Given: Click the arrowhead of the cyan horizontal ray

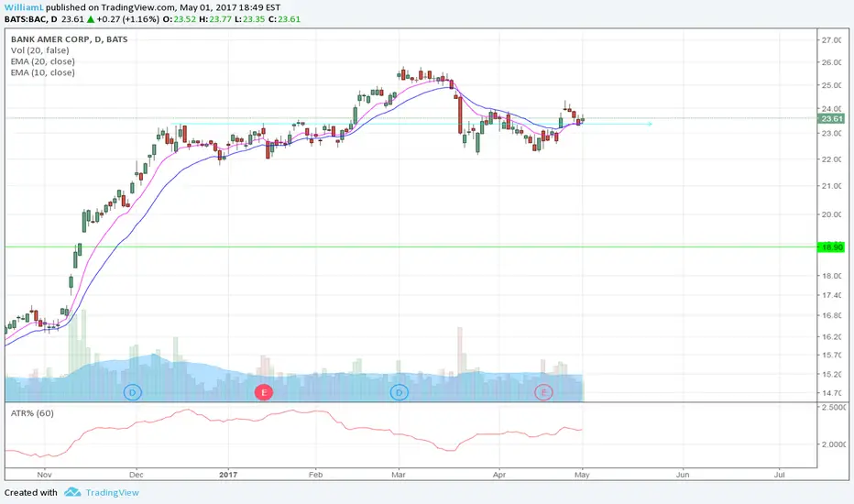Looking at the screenshot, I should click(x=650, y=124).
